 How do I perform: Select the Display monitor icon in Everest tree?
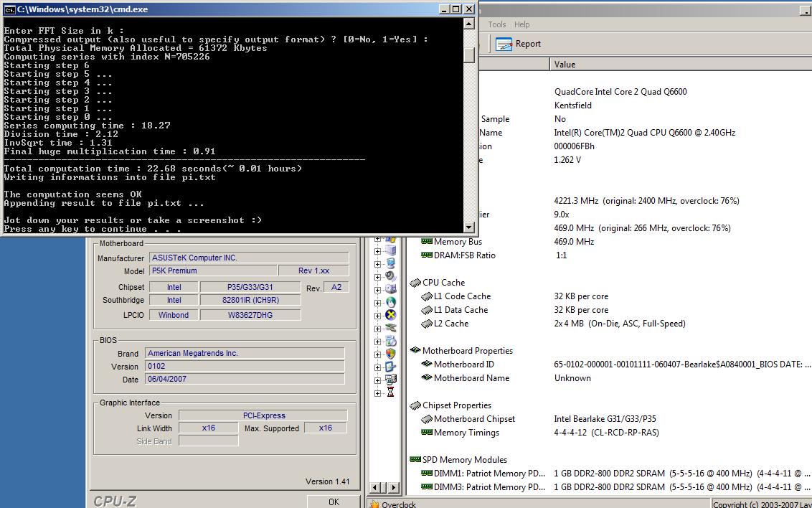pyautogui.click(x=390, y=263)
